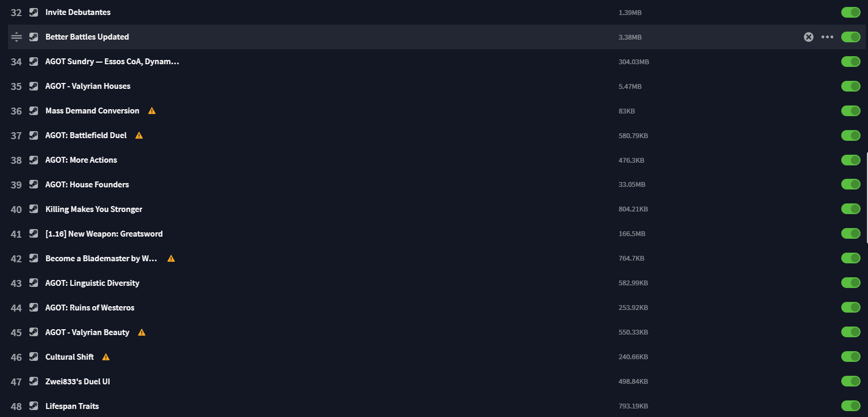Screen dimensions: 868x417
Task: Select [1.16] New Weapon: Greatsword name
Action: 104,234
